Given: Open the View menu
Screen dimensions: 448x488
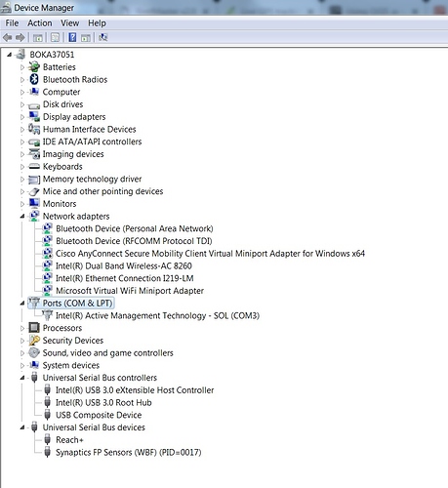Looking at the screenshot, I should (x=69, y=23).
